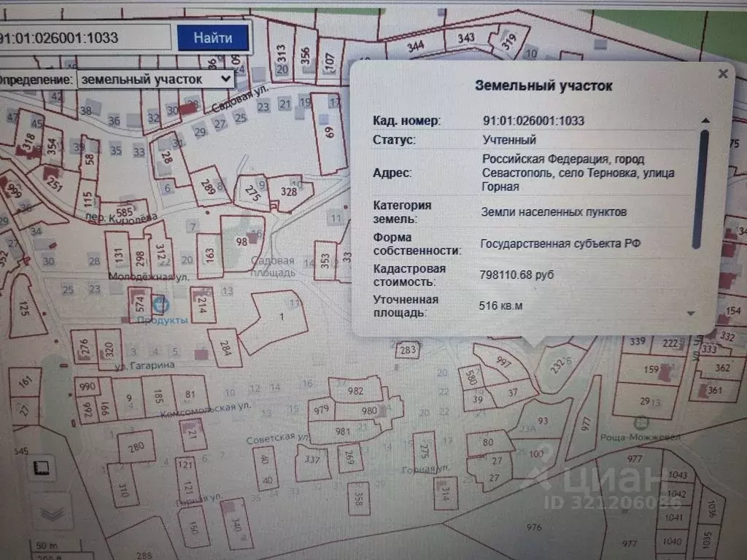Click the area value 516 кв.м

(x=500, y=306)
